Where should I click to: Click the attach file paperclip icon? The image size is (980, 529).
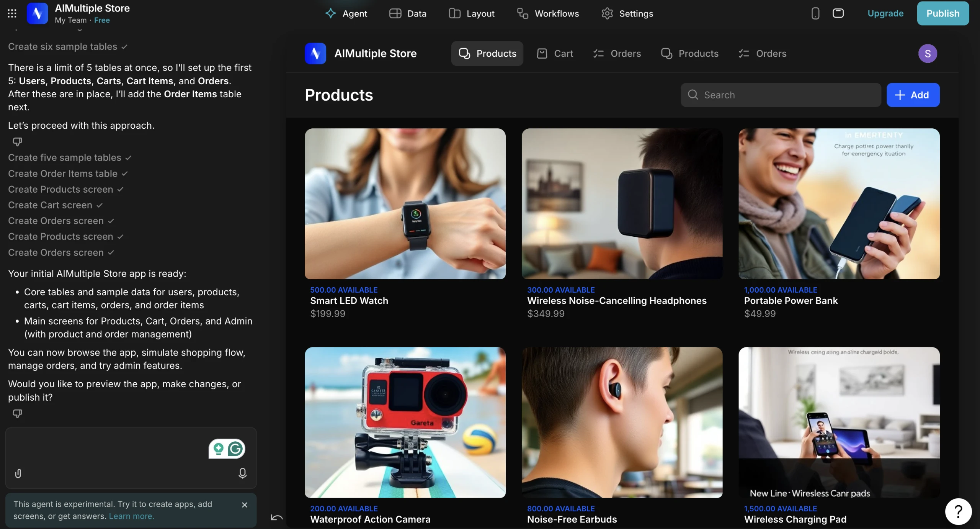[18, 473]
